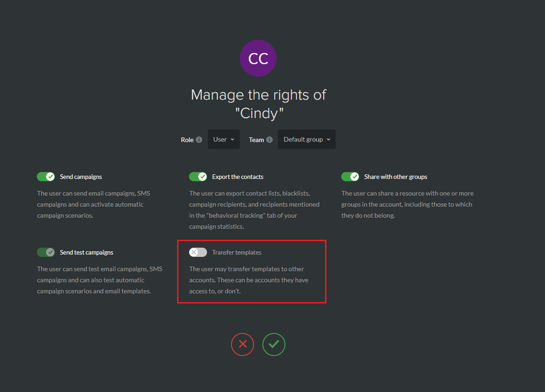This screenshot has height=392, width=545.
Task: Click the Send campaigns label text
Action: coord(81,177)
